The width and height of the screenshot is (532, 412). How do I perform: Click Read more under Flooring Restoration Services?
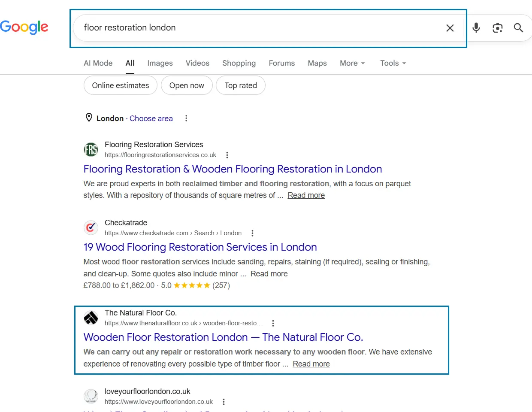click(x=306, y=195)
